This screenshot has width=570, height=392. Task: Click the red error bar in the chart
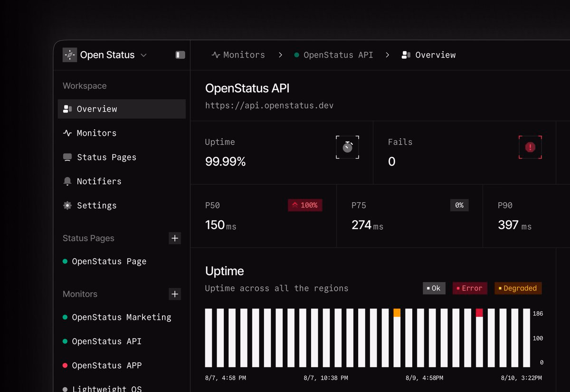(x=479, y=313)
